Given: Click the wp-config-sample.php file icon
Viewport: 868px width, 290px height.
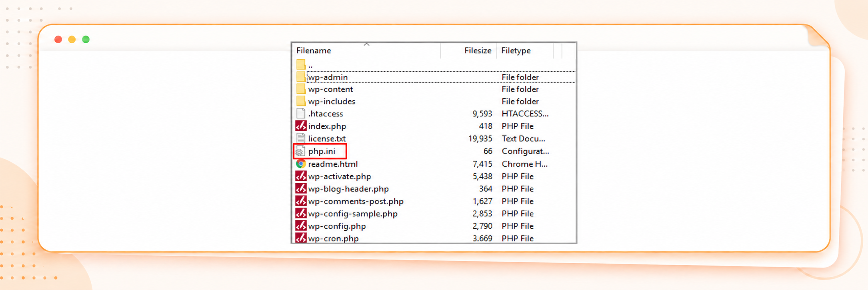Looking at the screenshot, I should (x=301, y=213).
